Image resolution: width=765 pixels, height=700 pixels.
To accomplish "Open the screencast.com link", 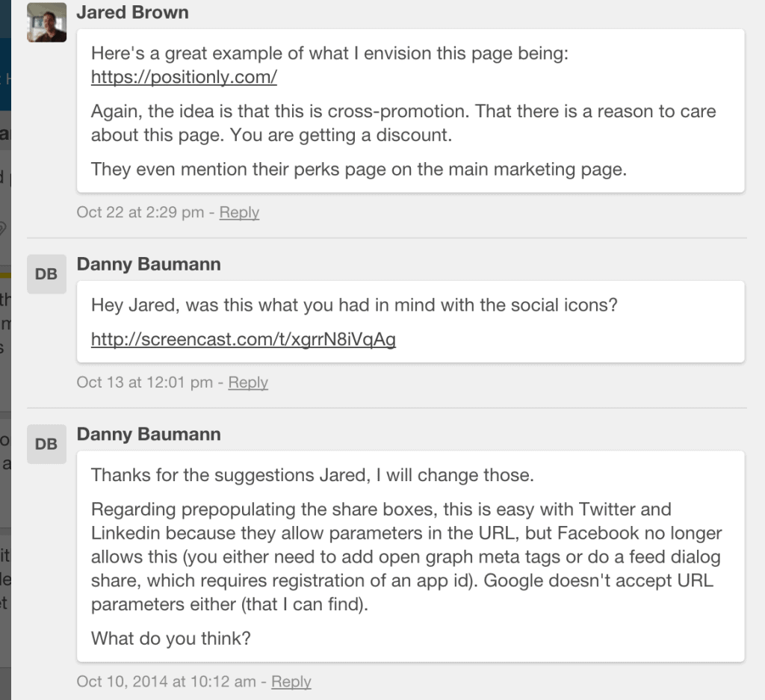I will (x=243, y=340).
